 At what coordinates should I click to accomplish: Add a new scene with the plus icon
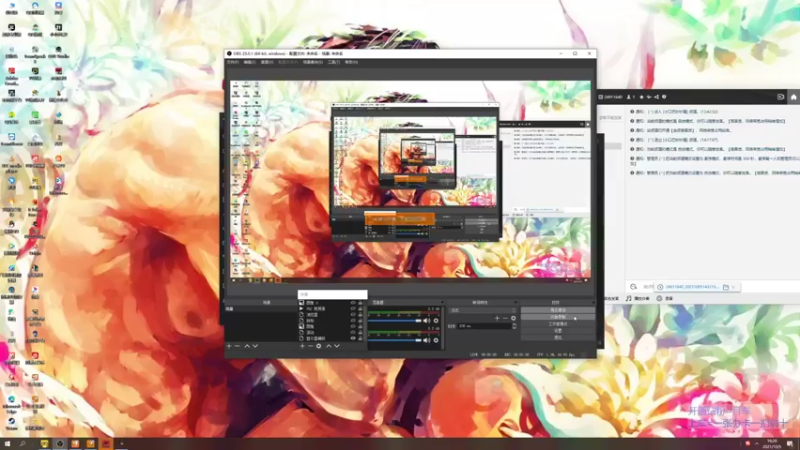coord(229,346)
